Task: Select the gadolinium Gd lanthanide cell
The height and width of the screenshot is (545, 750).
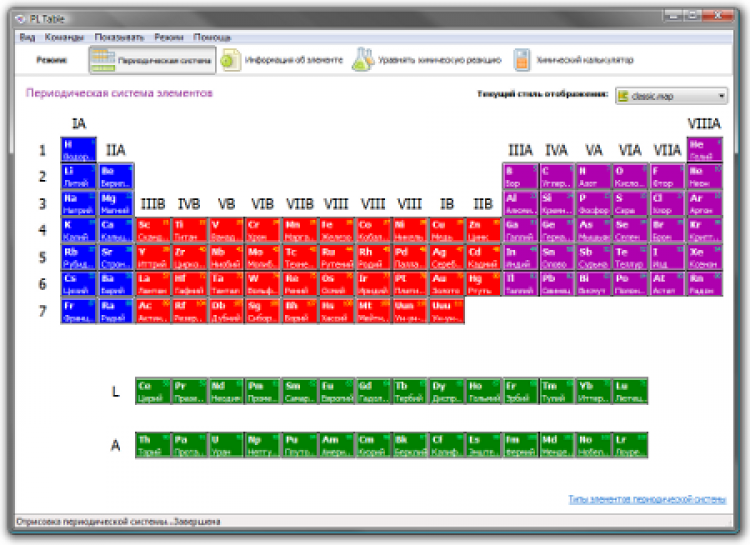Action: click(x=374, y=391)
